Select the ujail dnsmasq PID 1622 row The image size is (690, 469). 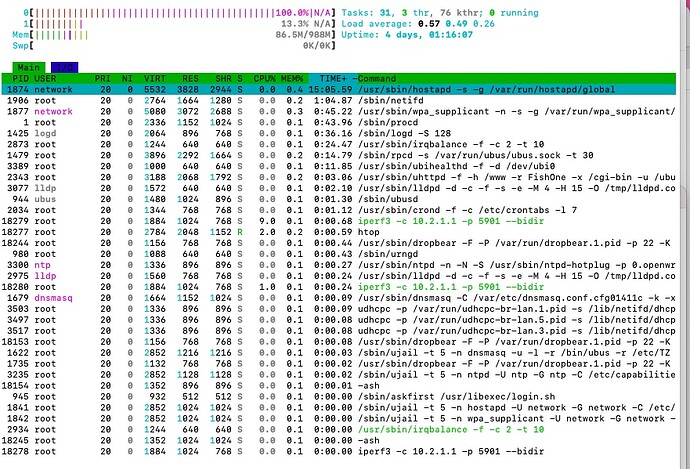338,353
